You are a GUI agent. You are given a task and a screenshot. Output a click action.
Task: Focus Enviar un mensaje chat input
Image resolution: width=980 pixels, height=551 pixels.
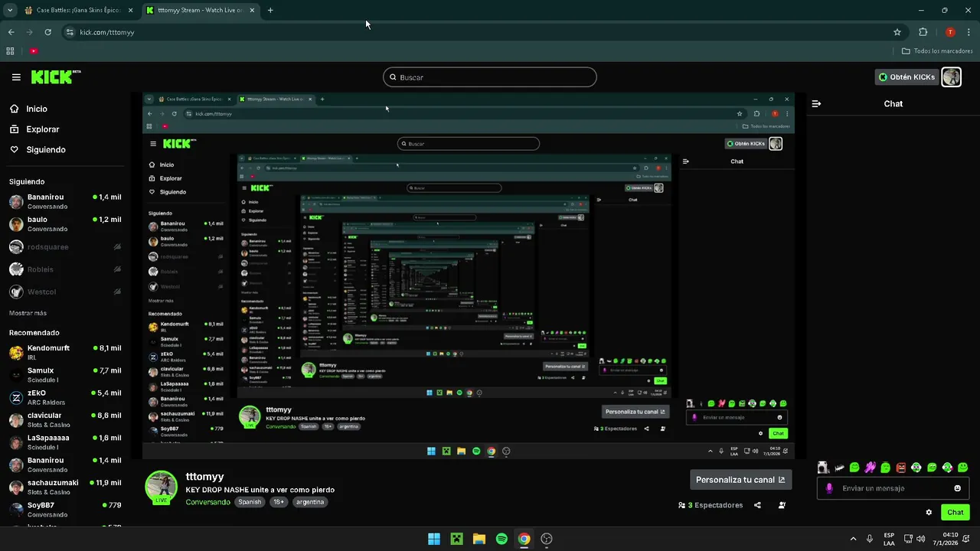pos(892,488)
